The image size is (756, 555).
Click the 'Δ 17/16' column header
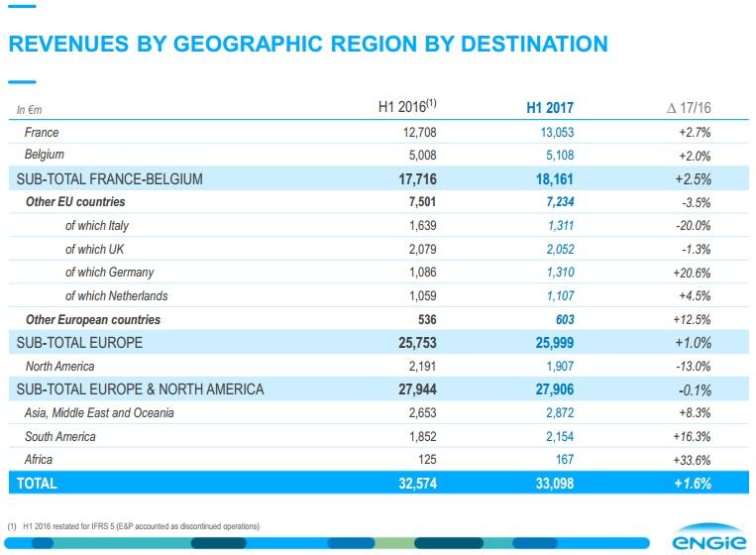(689, 107)
